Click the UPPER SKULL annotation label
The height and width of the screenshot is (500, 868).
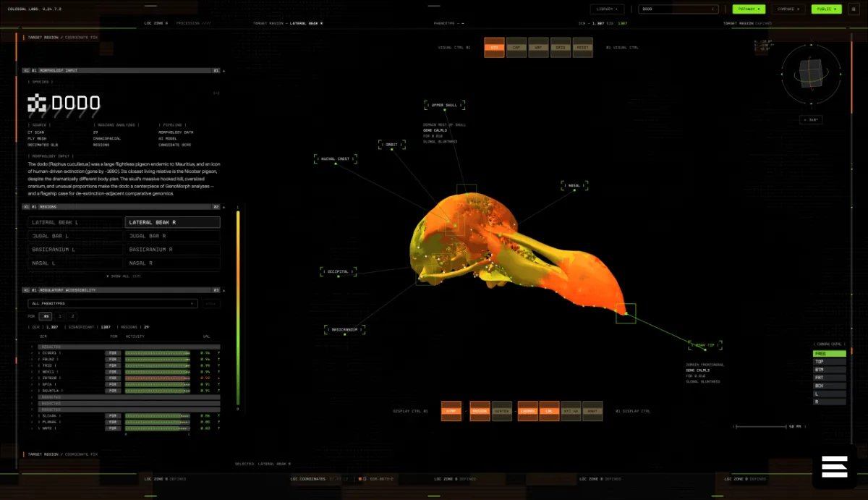coord(444,105)
